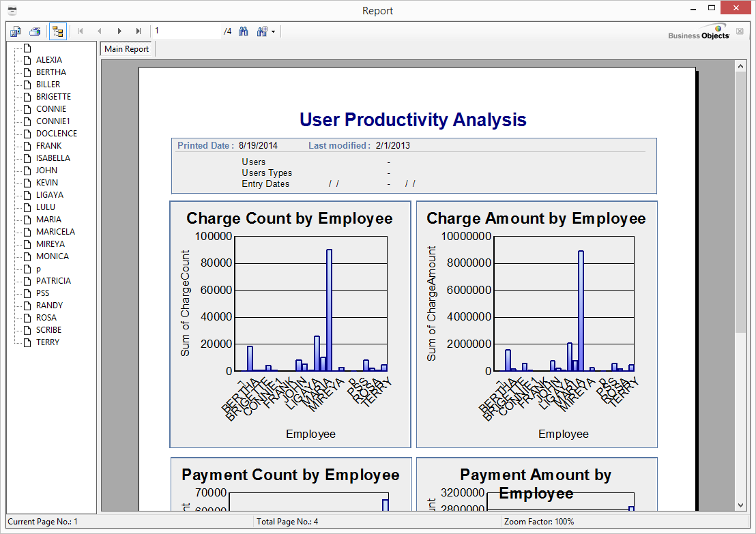
Task: Select KEVIN in the group tree
Action: click(47, 183)
